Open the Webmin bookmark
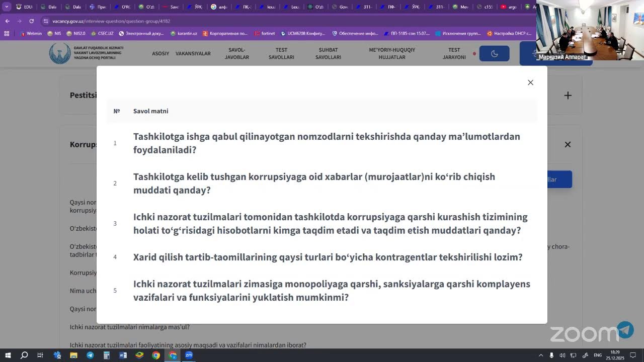The width and height of the screenshot is (644, 362). [31, 33]
